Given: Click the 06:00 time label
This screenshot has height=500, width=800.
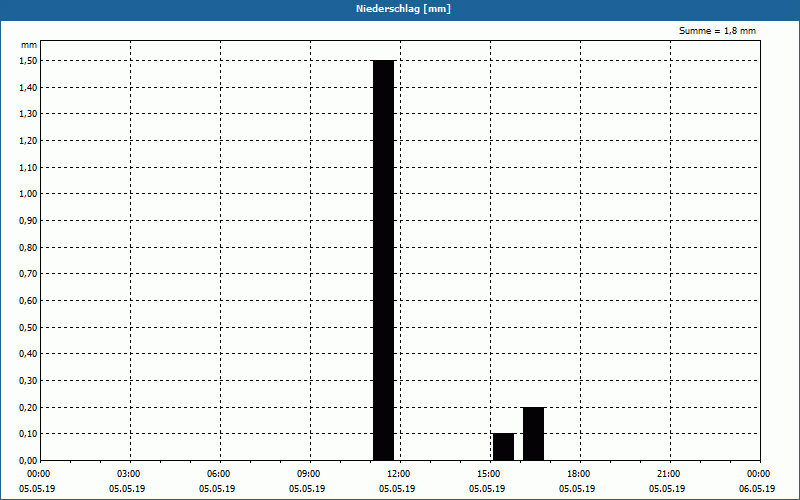Looking at the screenshot, I should tap(221, 474).
